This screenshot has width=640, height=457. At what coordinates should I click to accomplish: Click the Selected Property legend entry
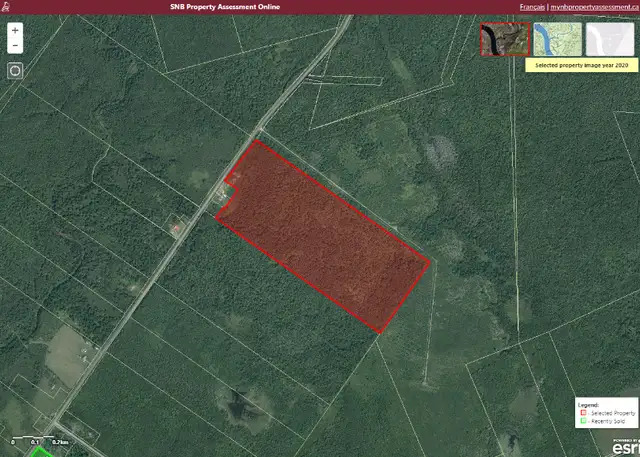point(608,413)
